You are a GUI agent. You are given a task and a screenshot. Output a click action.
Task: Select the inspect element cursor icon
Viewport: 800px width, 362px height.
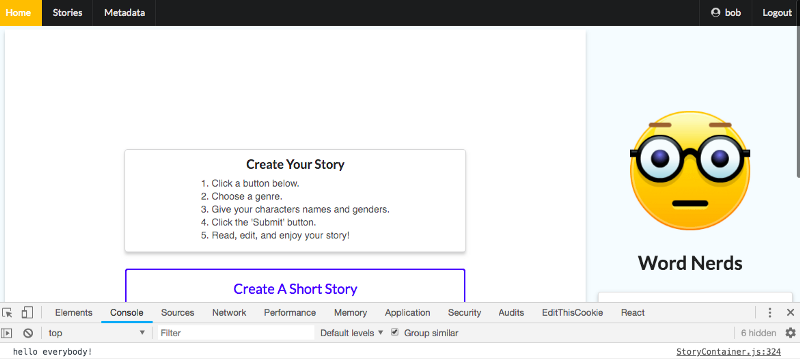(7, 313)
